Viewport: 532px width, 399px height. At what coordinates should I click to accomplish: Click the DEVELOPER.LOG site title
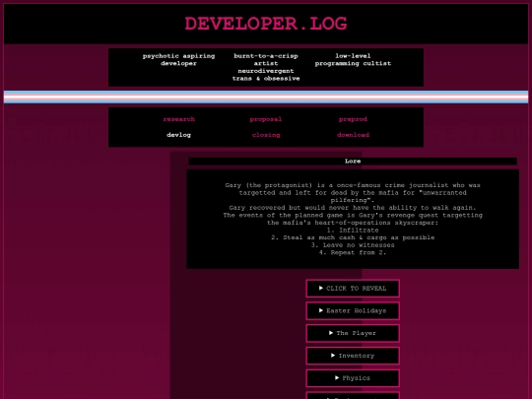coord(266,24)
